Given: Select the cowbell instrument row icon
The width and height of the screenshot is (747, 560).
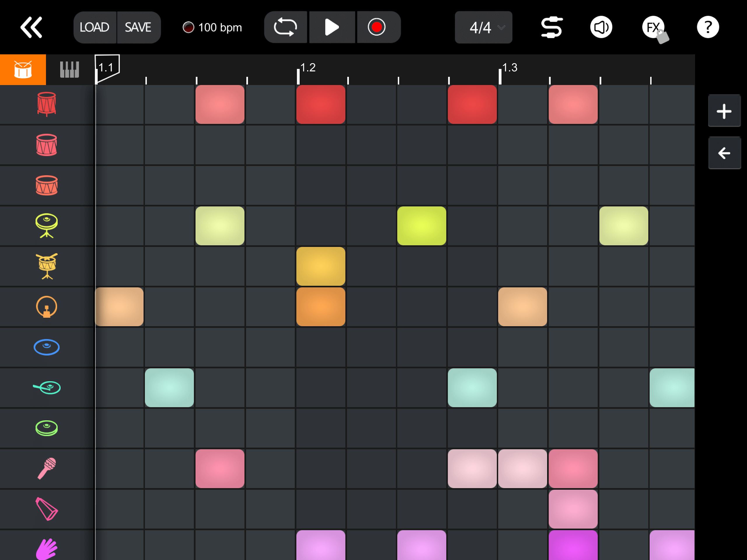Looking at the screenshot, I should (47, 509).
